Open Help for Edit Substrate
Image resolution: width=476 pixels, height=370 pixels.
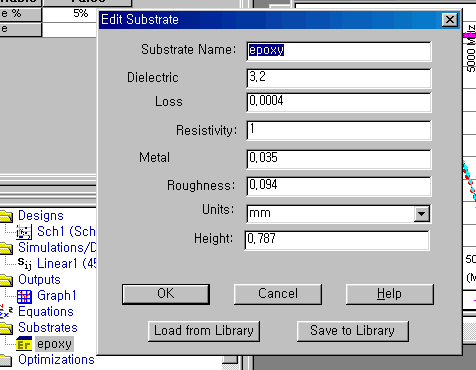point(390,294)
